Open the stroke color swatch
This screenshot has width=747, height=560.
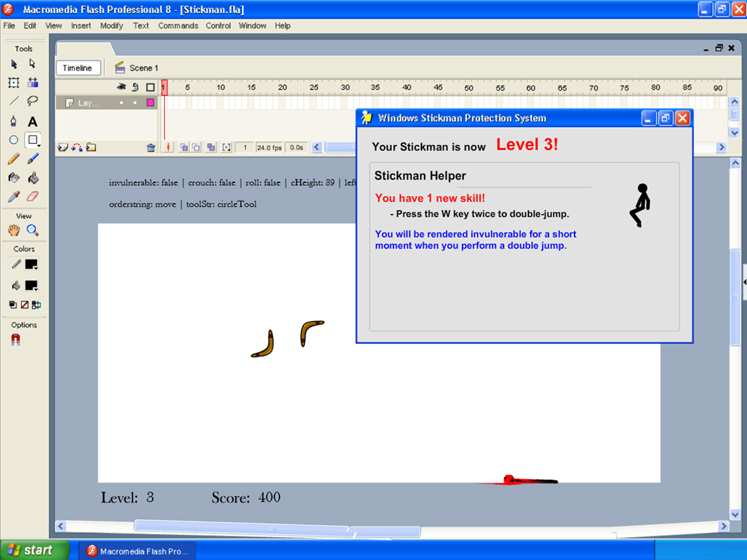31,264
